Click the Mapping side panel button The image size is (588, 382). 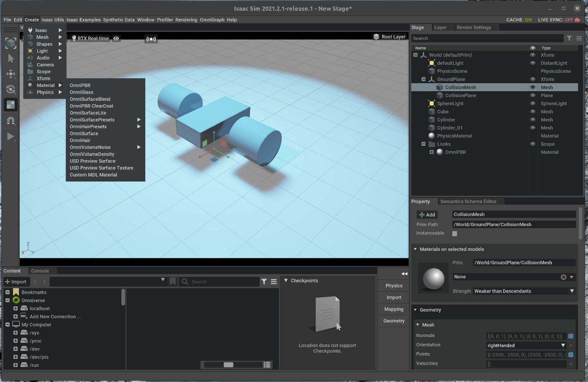tap(394, 309)
